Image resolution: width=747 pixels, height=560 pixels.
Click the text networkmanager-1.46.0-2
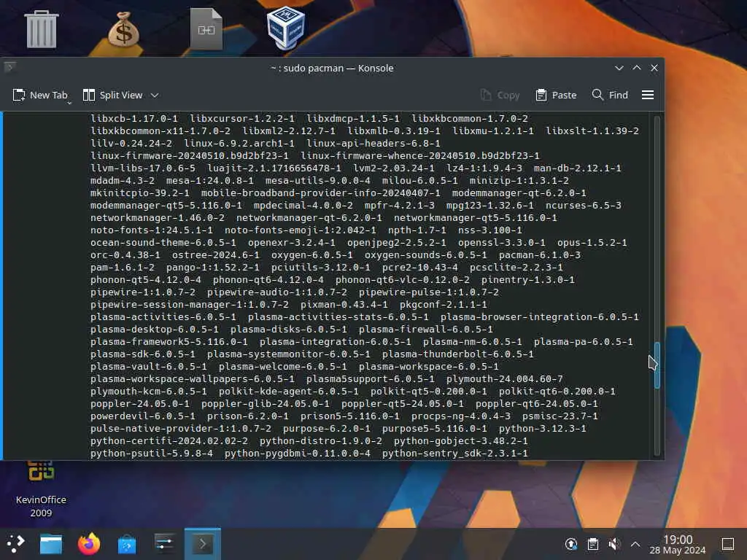158,217
